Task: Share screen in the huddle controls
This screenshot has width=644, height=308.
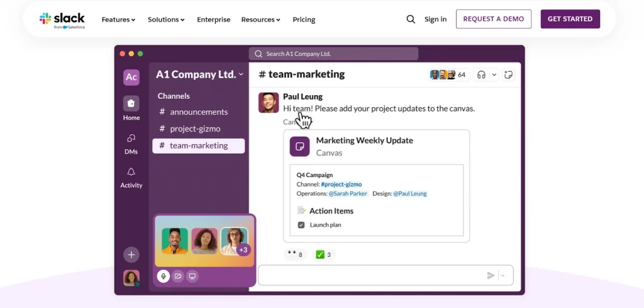Action: tap(192, 276)
